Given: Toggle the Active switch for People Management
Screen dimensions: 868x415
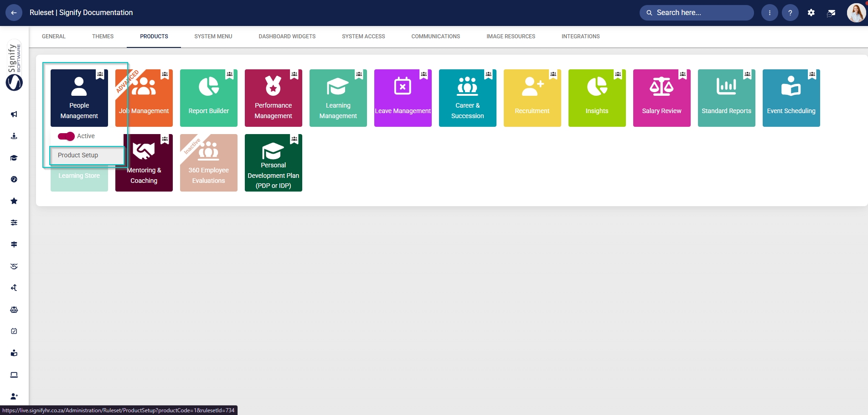Looking at the screenshot, I should coord(66,136).
